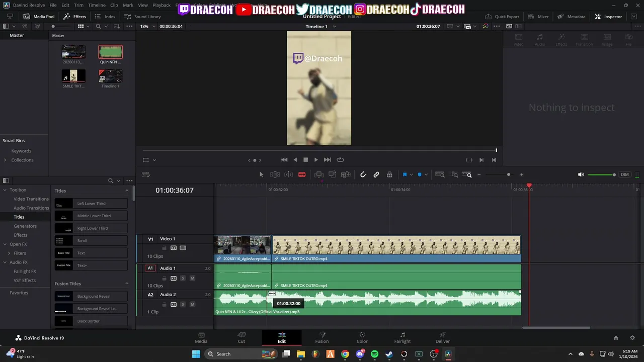Image resolution: width=644 pixels, height=362 pixels.
Task: Toggle Position Lock padlock
Action: coord(389,174)
